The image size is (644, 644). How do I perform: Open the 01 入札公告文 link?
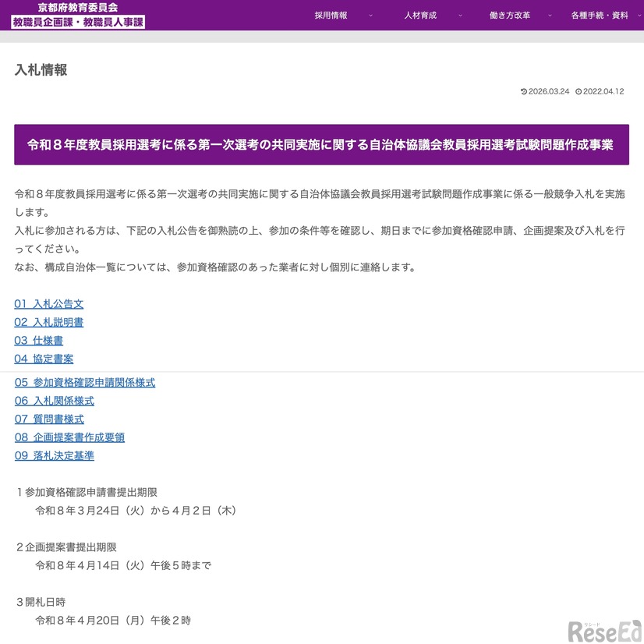(x=48, y=303)
